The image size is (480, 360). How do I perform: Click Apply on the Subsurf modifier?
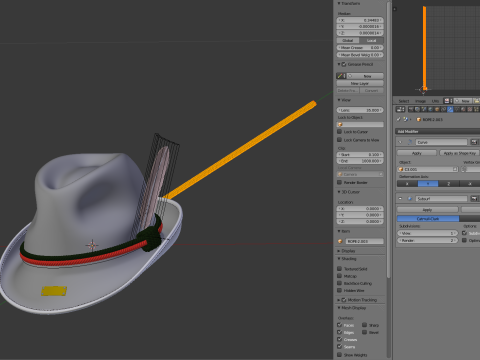tap(428, 210)
